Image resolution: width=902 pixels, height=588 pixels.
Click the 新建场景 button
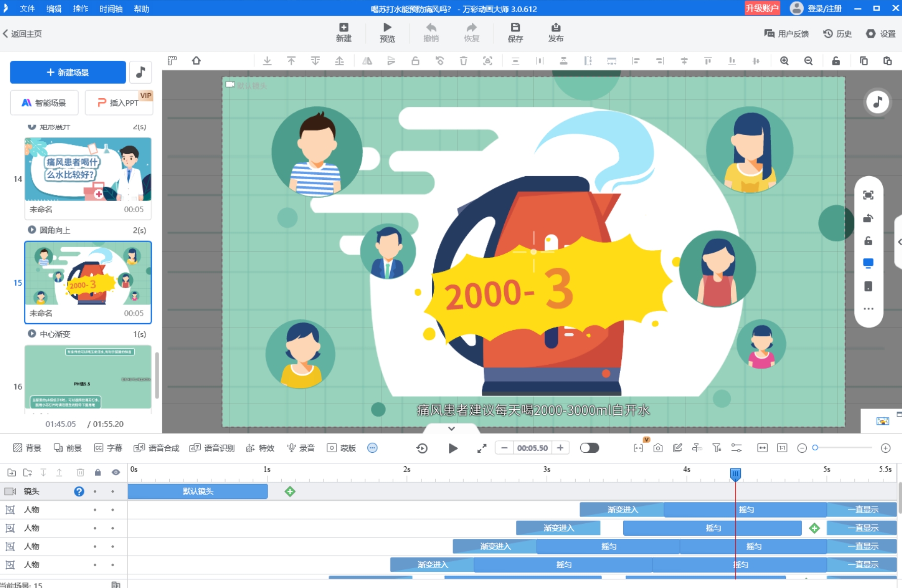68,72
